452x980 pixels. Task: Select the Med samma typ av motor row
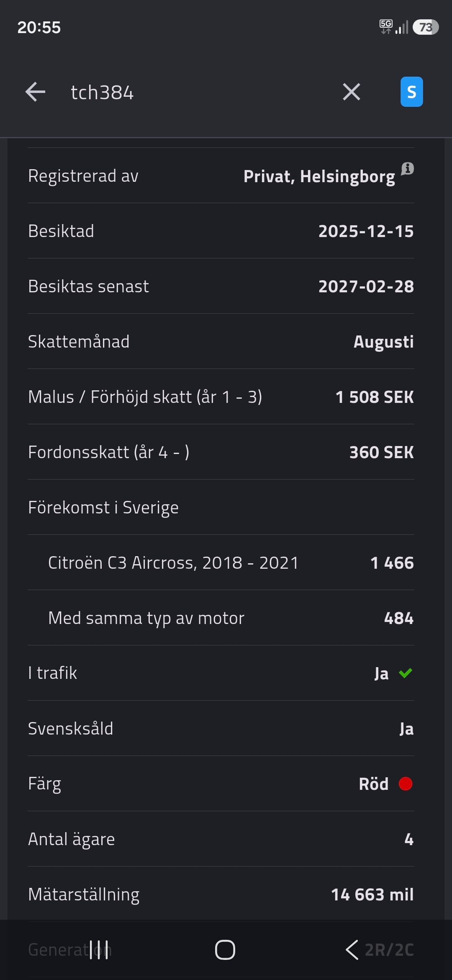pos(221,618)
